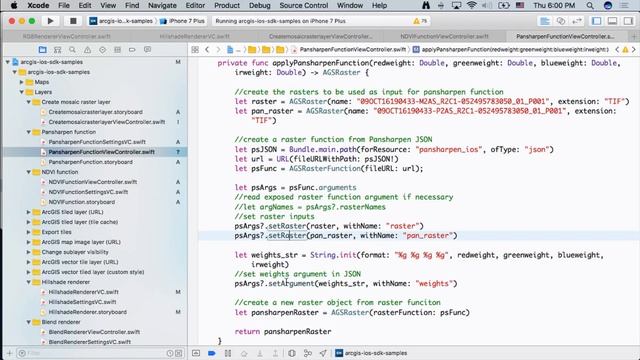Add a new editor tab

click(x=634, y=36)
